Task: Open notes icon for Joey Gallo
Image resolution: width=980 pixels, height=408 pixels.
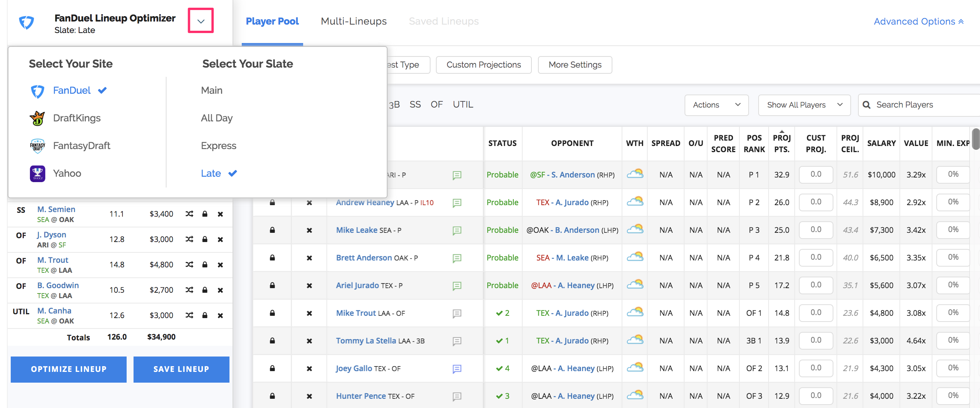Action: 457,369
